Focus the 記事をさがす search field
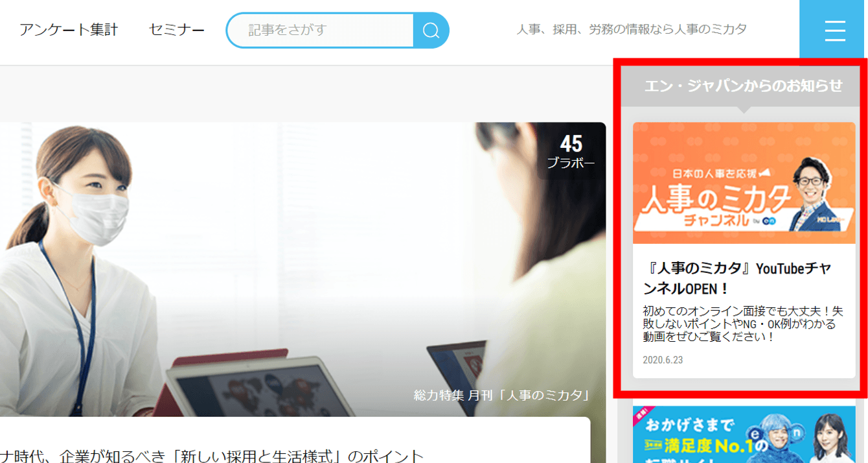Image resolution: width=868 pixels, height=463 pixels. [x=321, y=30]
